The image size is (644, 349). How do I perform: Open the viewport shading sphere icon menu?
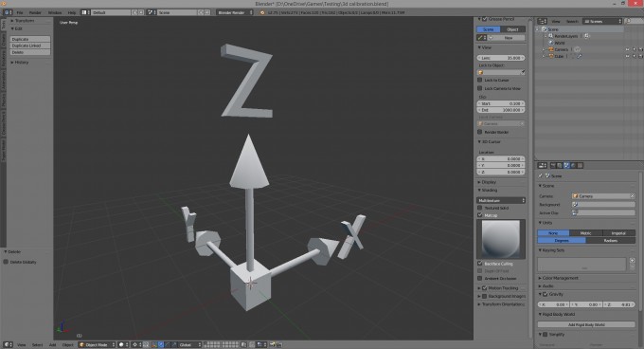point(123,344)
